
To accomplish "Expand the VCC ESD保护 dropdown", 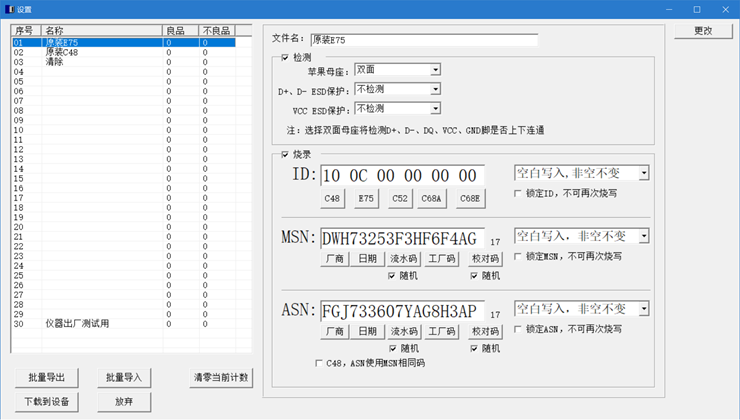I will tap(435, 108).
